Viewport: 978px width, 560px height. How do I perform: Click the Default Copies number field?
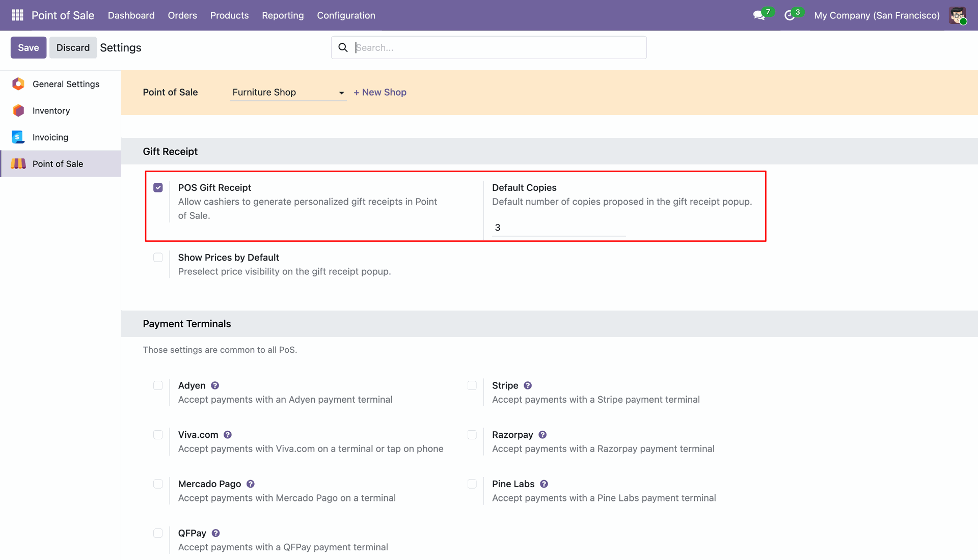(559, 228)
